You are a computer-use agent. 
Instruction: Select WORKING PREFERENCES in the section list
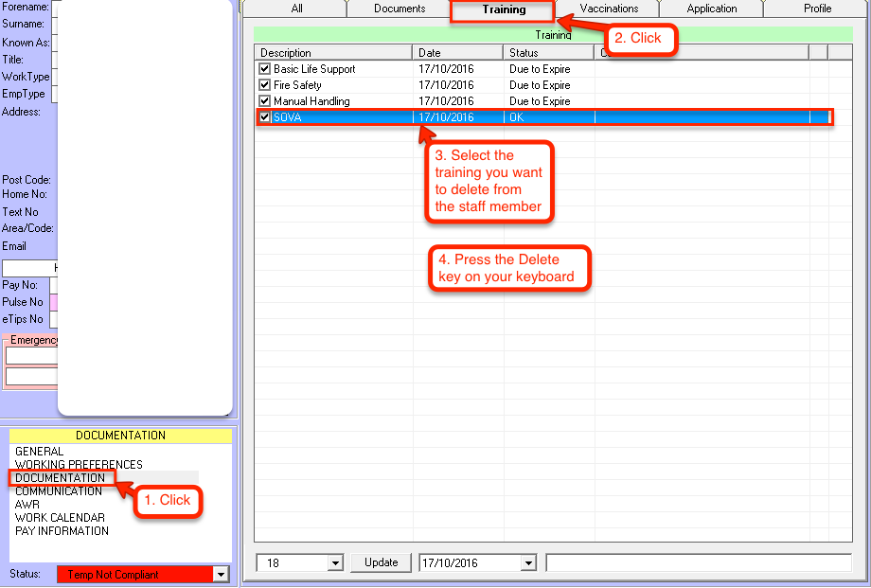(79, 465)
